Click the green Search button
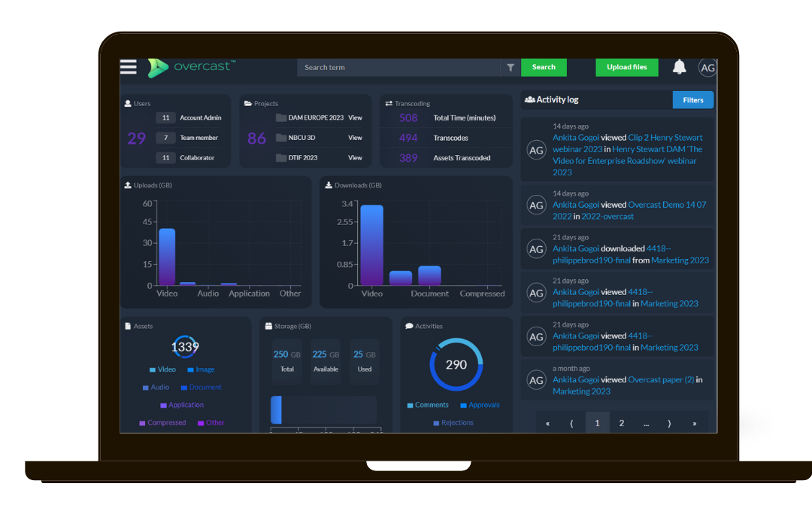812x508 pixels. 544,68
